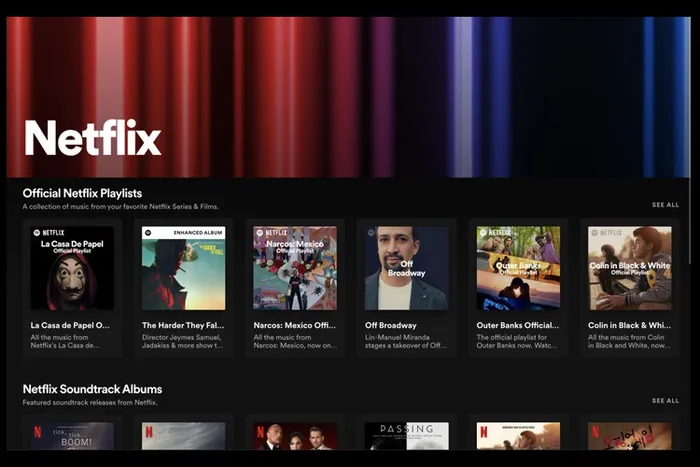
Task: Select 'Outer Banks Official...' title text
Action: click(517, 325)
